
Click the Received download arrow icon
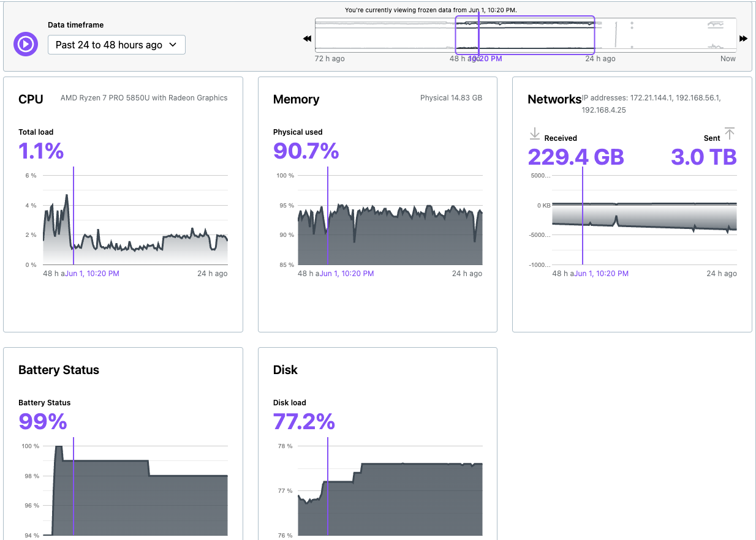(x=535, y=133)
